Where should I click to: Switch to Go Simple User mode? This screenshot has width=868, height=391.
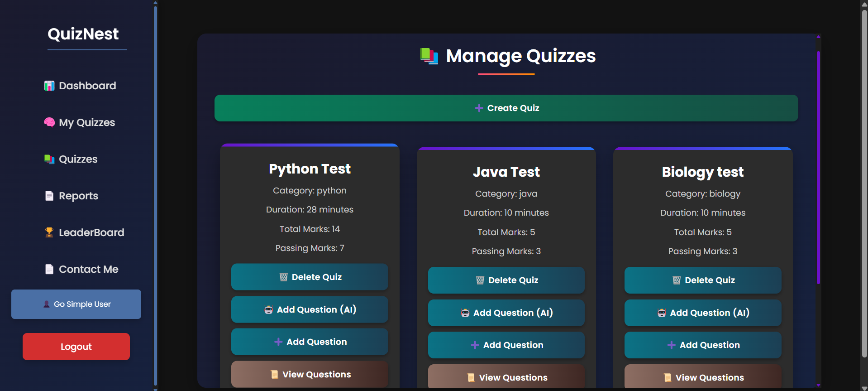point(76,304)
